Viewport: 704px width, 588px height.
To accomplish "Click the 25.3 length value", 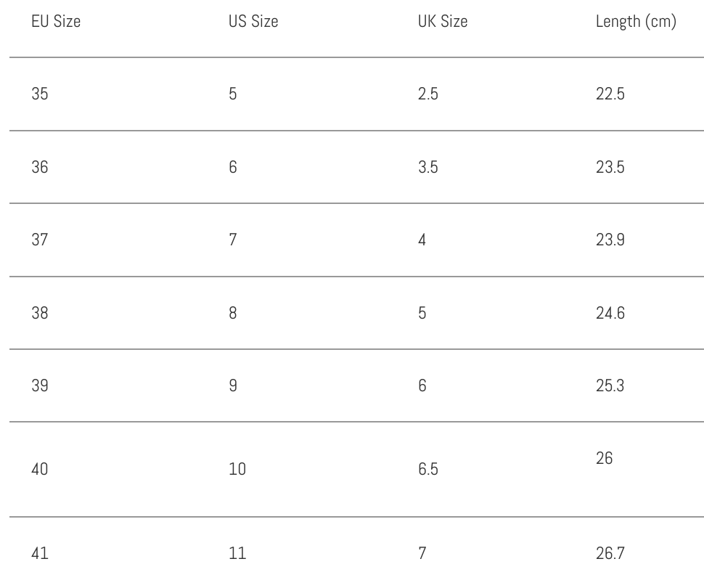I will 610,385.
